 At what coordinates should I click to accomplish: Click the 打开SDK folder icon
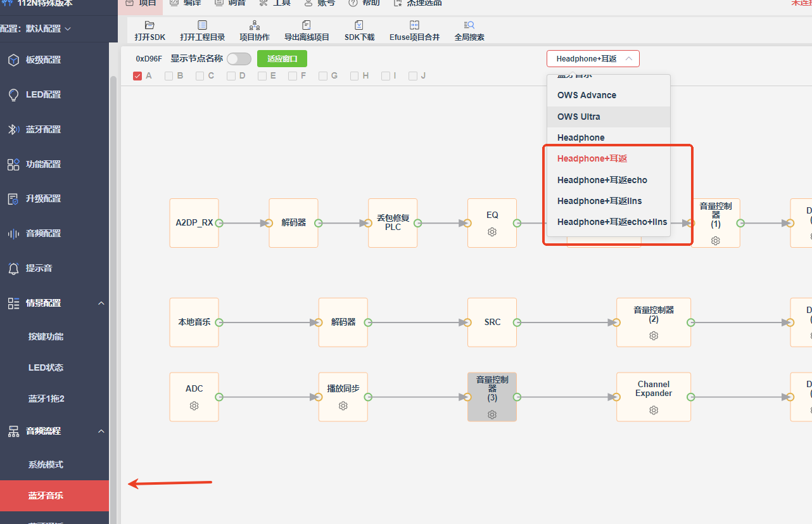point(149,25)
